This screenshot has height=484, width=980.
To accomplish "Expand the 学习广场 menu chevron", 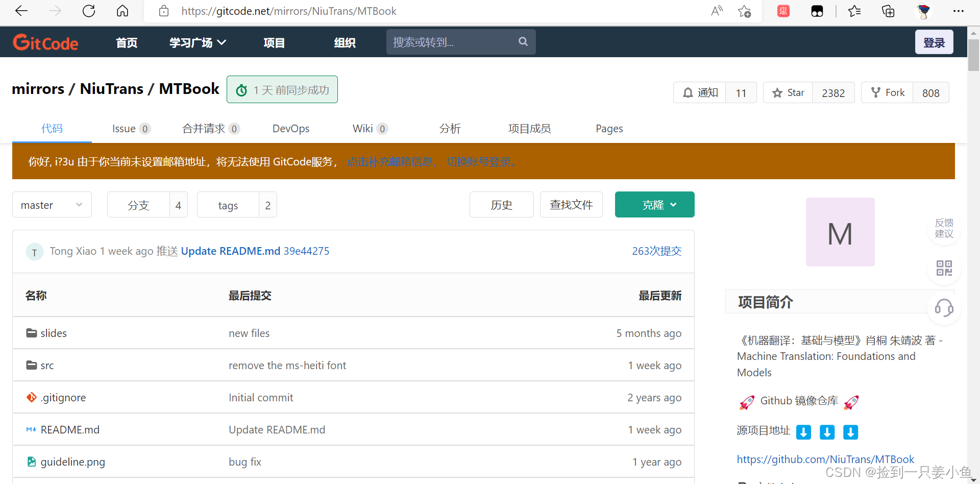I will pos(221,42).
